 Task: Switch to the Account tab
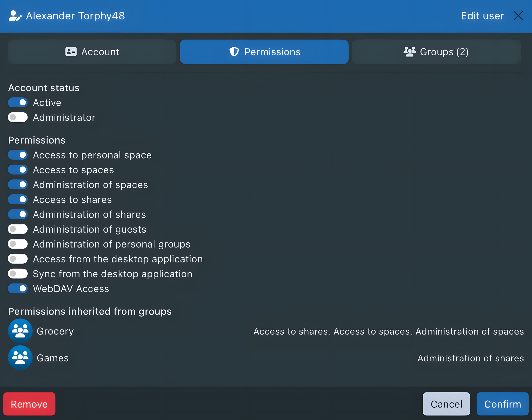click(92, 52)
